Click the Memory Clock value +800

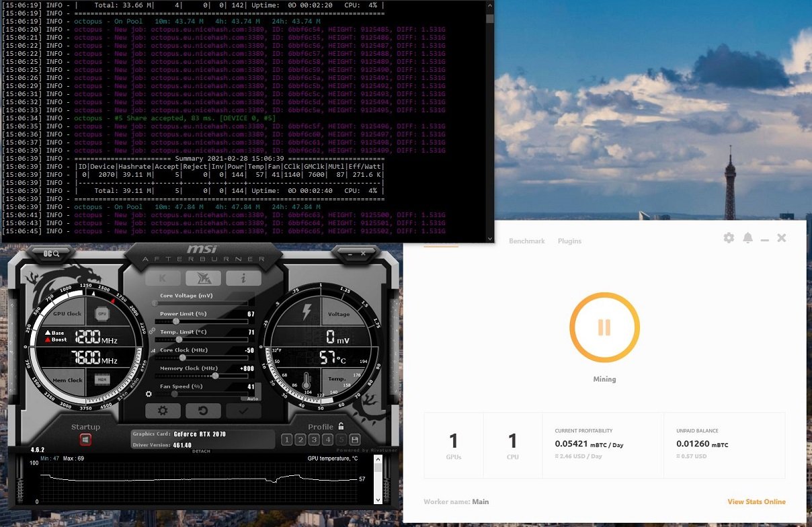pos(247,368)
